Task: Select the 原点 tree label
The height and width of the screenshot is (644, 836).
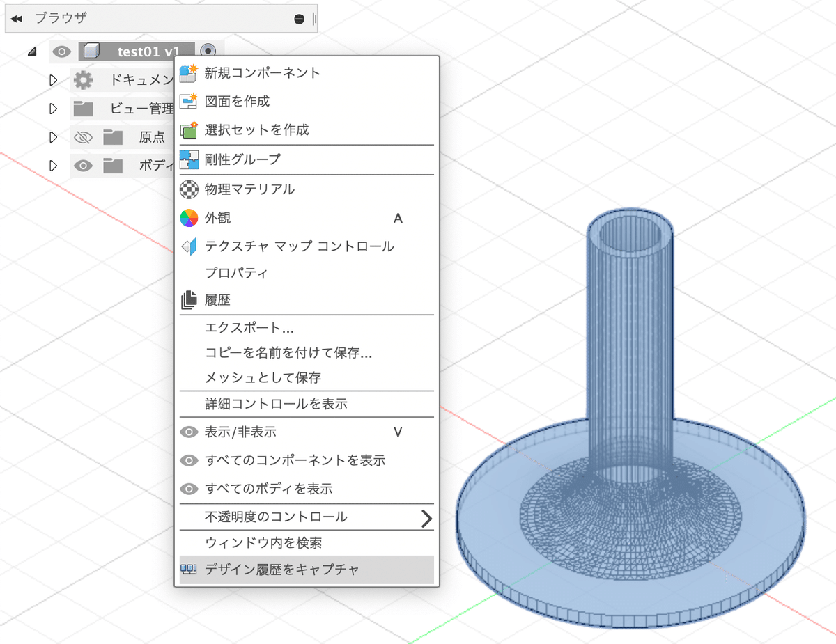Action: tap(152, 137)
